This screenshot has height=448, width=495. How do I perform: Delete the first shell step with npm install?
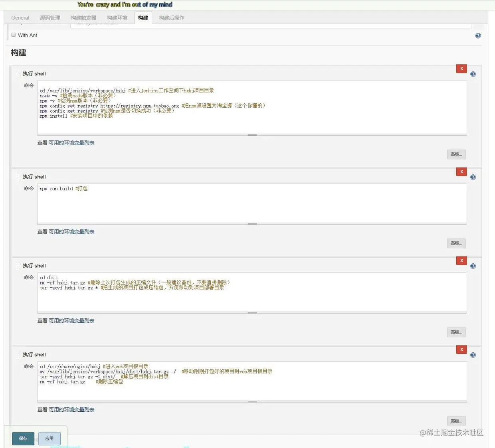(x=461, y=69)
